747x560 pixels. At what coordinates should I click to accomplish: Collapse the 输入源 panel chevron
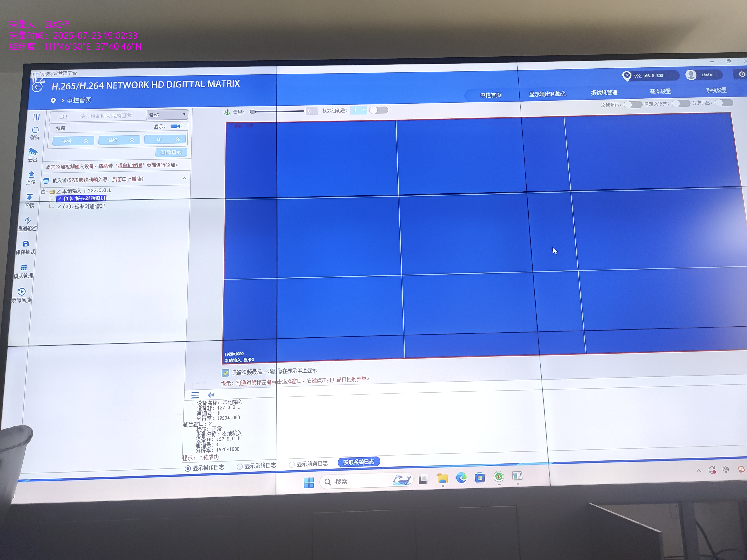click(x=184, y=178)
